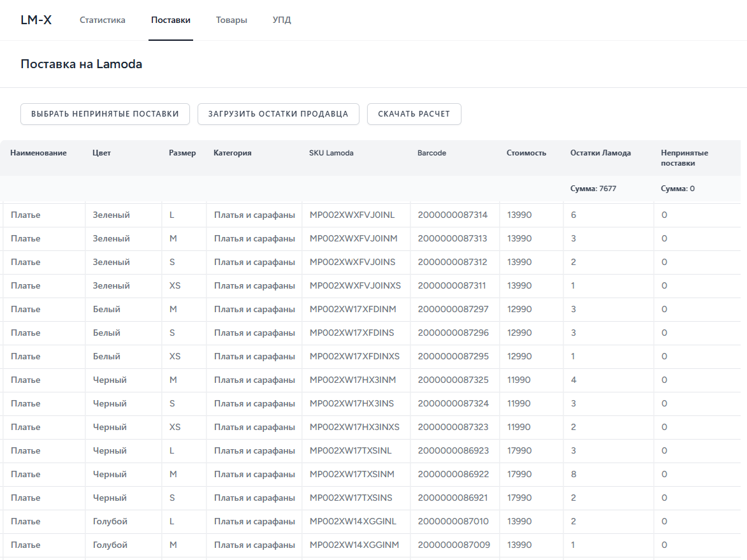
Task: Sort by Категория column header
Action: [233, 153]
